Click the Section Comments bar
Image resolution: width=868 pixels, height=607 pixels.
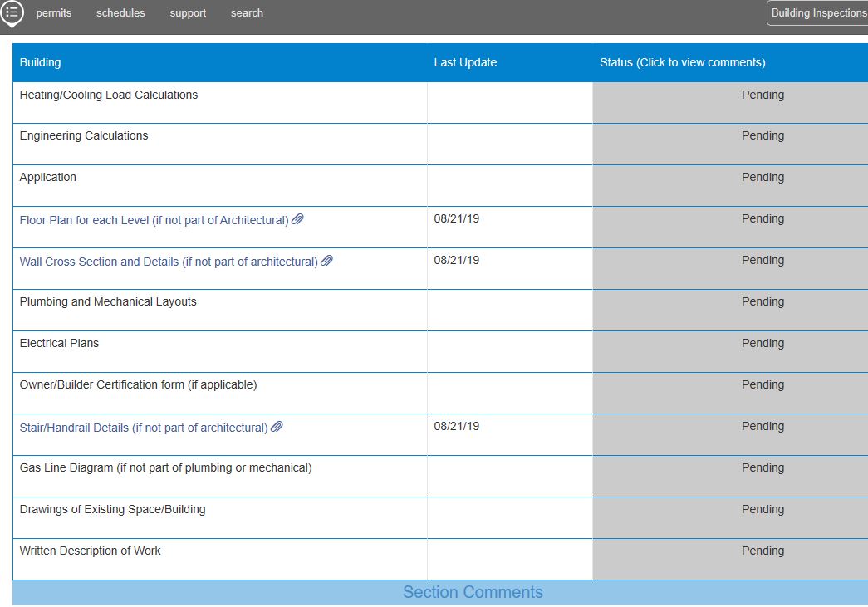click(x=440, y=592)
